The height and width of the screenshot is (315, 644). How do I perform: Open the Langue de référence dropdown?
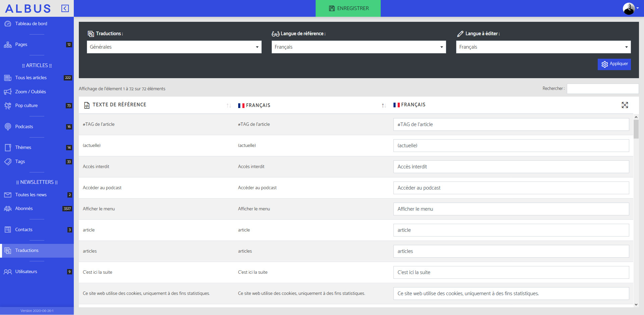359,47
